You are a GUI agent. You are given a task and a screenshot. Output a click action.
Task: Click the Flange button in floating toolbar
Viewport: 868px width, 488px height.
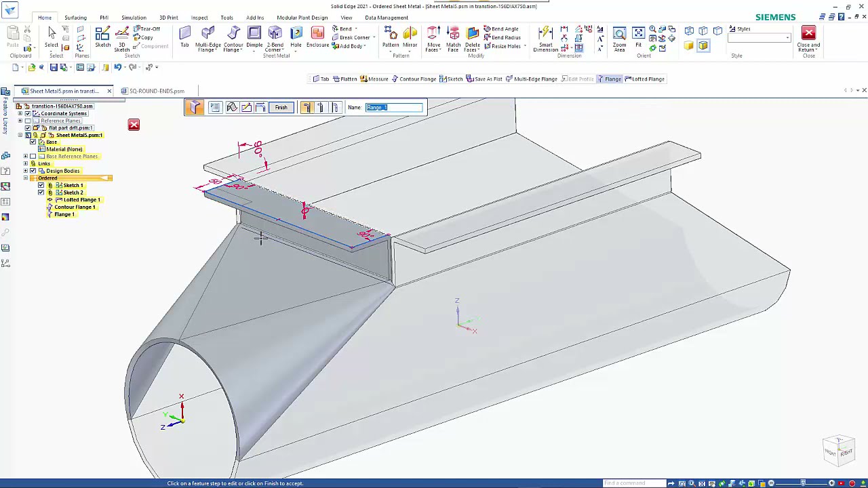click(609, 79)
